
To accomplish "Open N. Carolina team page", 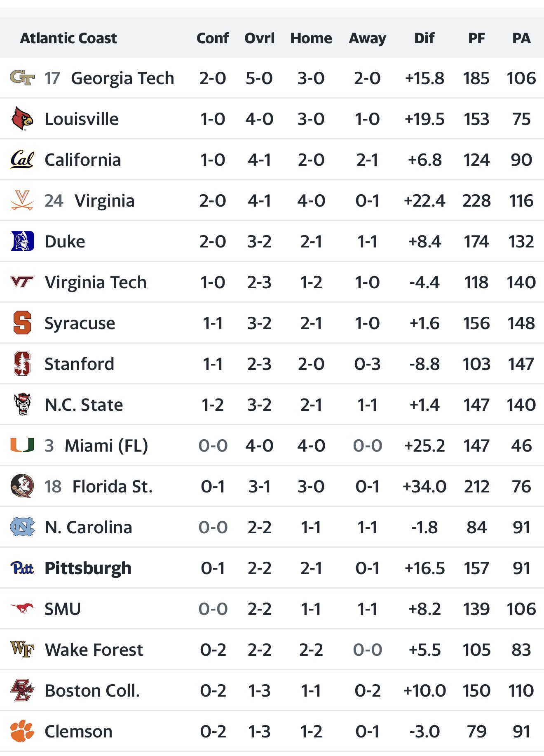I will (88, 527).
